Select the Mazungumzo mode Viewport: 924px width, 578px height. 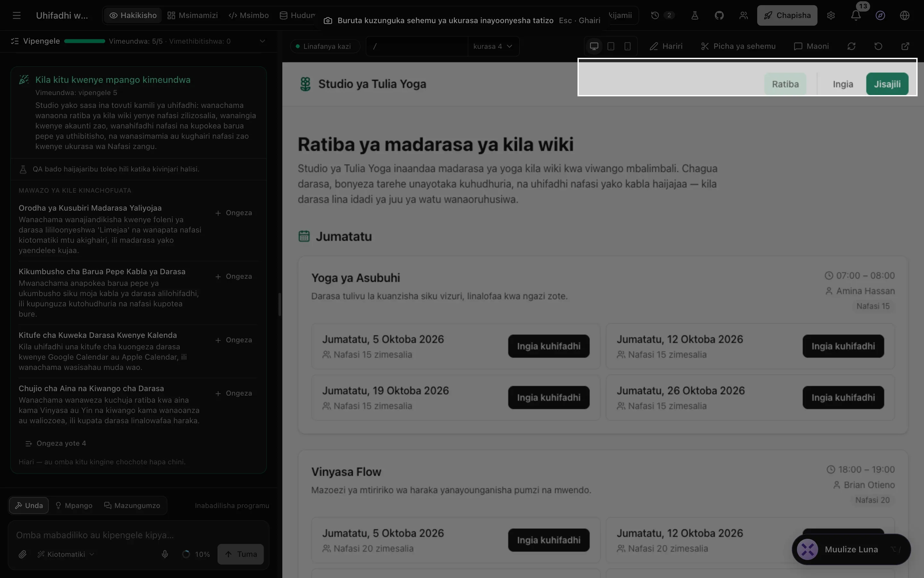pyautogui.click(x=132, y=505)
